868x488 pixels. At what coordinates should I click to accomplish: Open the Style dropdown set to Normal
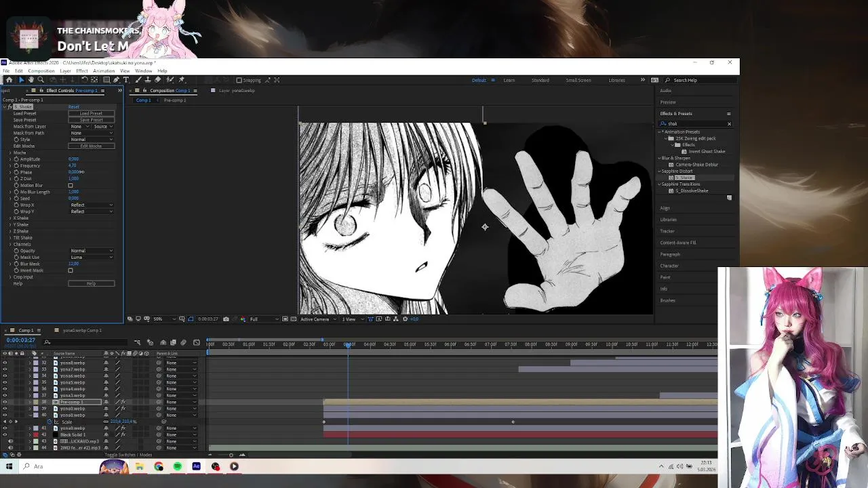pos(92,140)
